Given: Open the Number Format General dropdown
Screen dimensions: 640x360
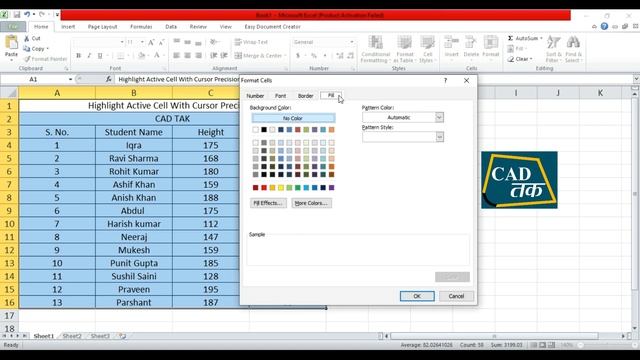Looking at the screenshot, I should click(352, 42).
